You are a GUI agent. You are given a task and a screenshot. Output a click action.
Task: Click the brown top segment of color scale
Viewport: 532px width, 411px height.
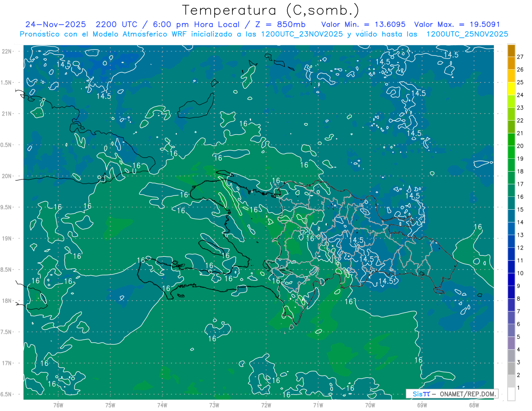coord(511,51)
